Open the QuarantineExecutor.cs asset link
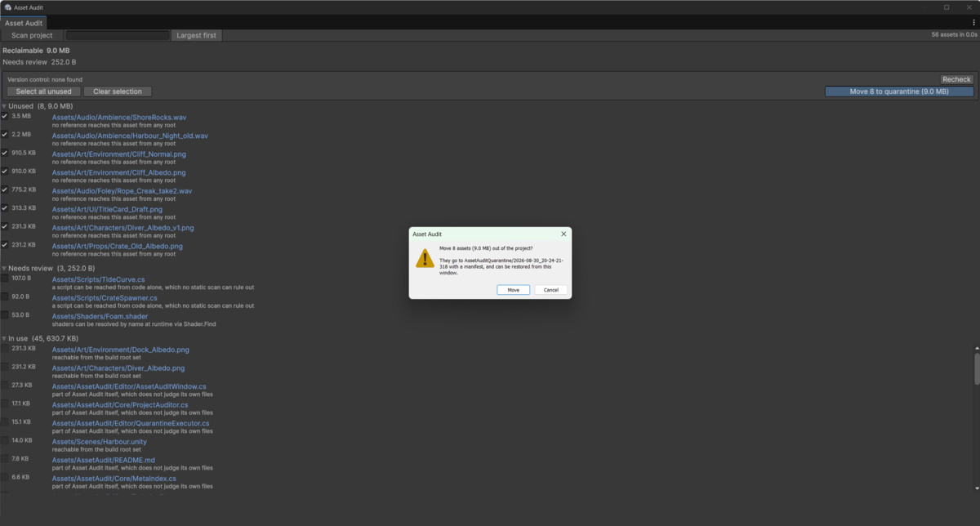The width and height of the screenshot is (980, 526). [x=131, y=423]
